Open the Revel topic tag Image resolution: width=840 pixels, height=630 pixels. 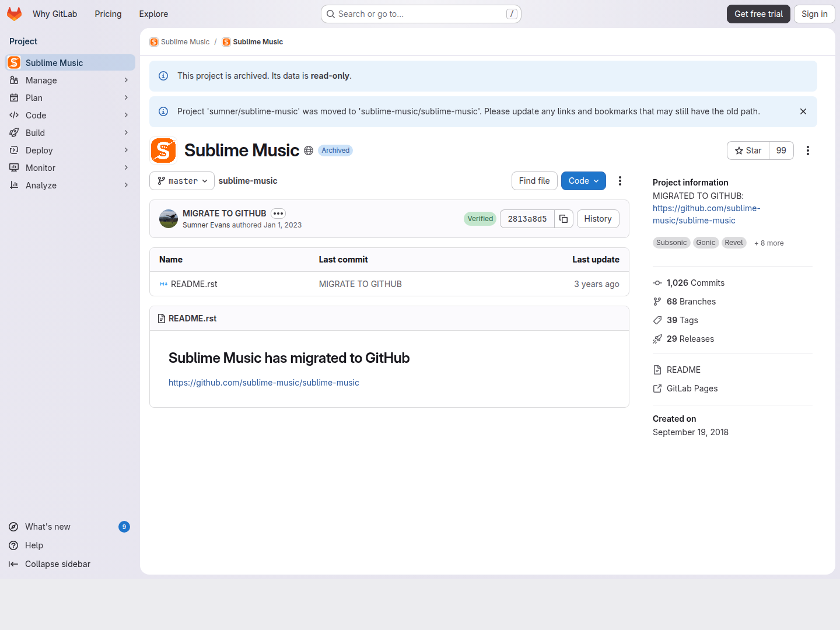tap(734, 243)
